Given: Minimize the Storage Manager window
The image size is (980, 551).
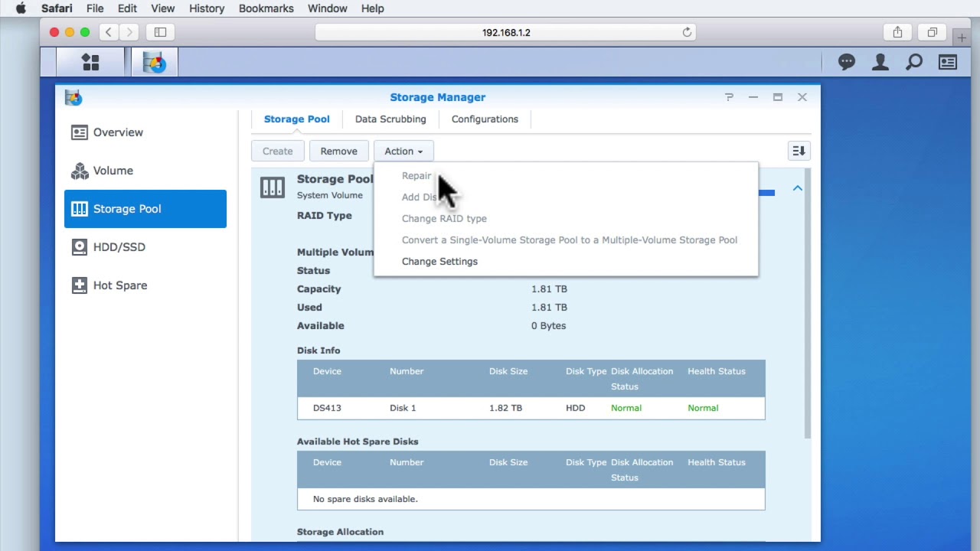Looking at the screenshot, I should click(753, 97).
